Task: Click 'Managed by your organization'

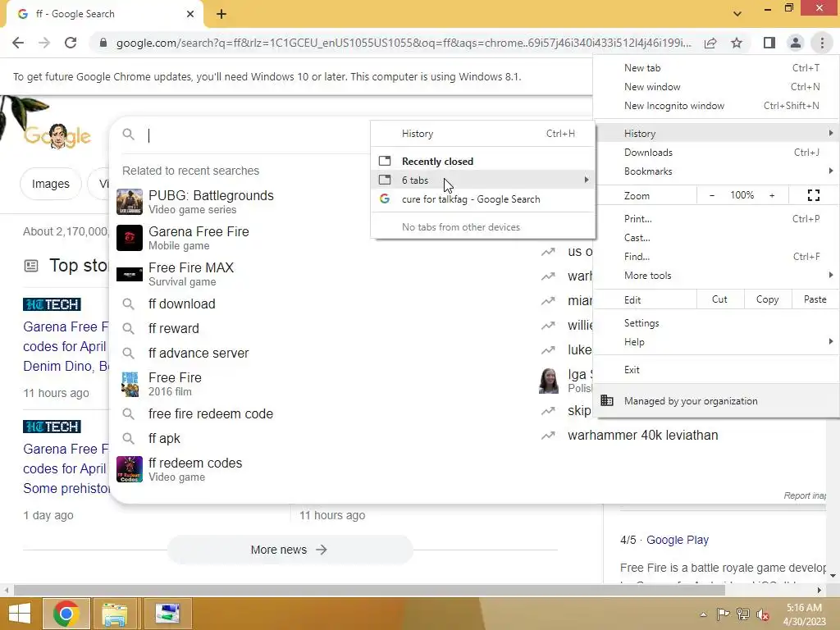Action: [716, 400]
